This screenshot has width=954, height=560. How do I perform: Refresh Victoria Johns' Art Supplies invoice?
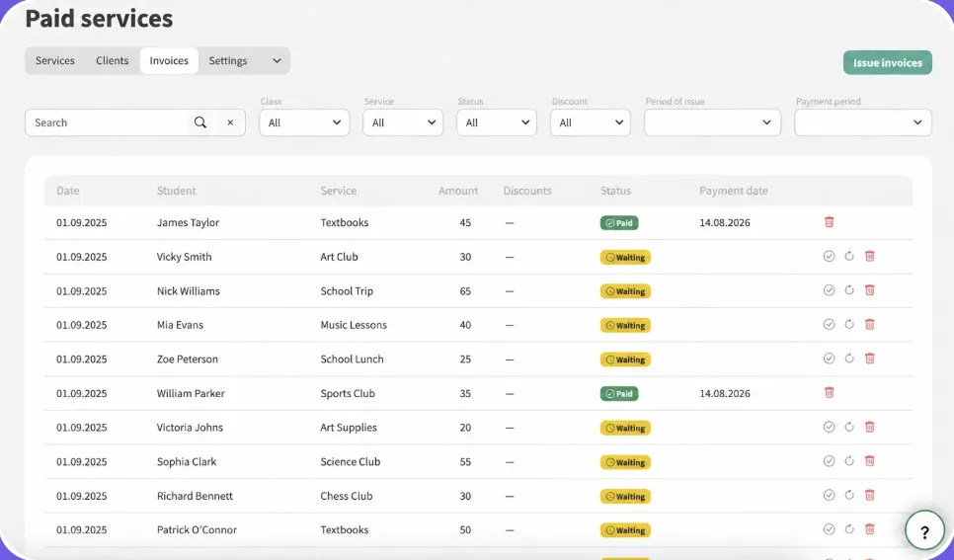[849, 427]
